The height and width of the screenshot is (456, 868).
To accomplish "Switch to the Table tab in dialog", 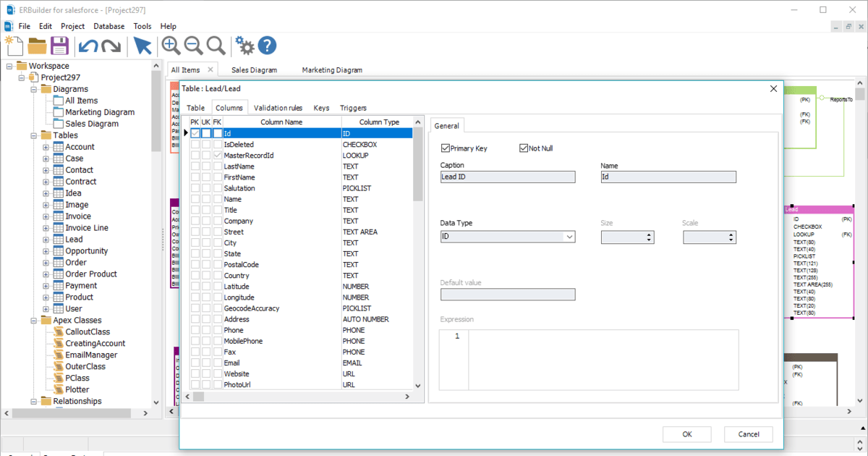I will 196,108.
